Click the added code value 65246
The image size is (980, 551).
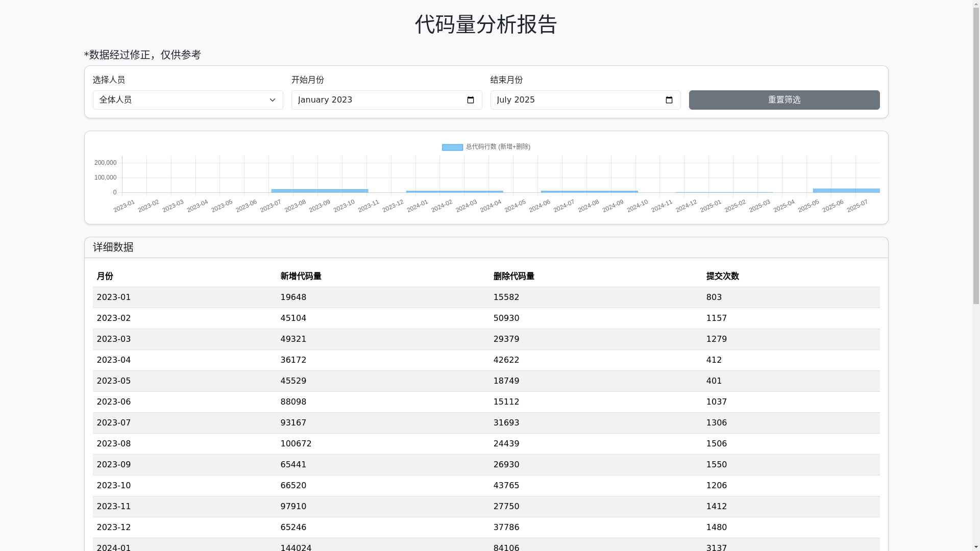coord(293,527)
